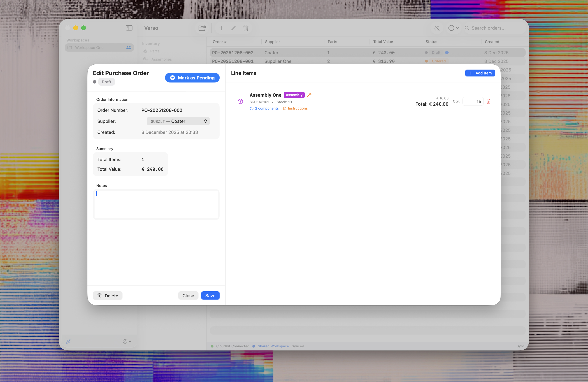The height and width of the screenshot is (382, 588).
Task: Expand the 2 components disclosure
Action: pos(264,108)
